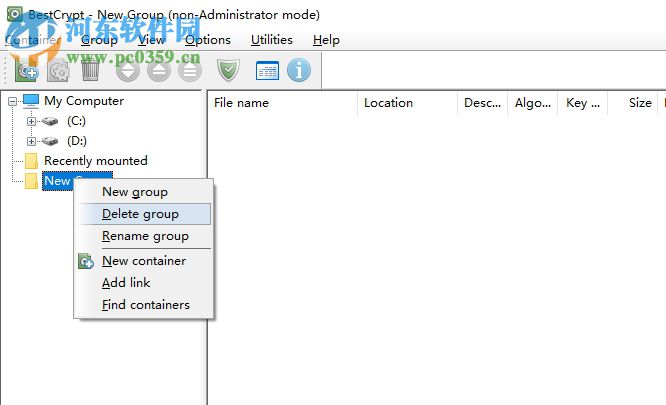666x405 pixels.
Task: Open the View menu
Action: (151, 40)
